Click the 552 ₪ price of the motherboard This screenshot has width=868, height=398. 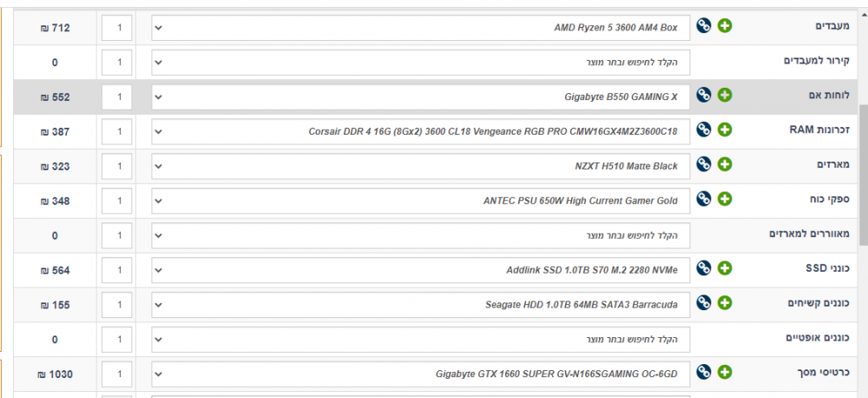(x=55, y=97)
